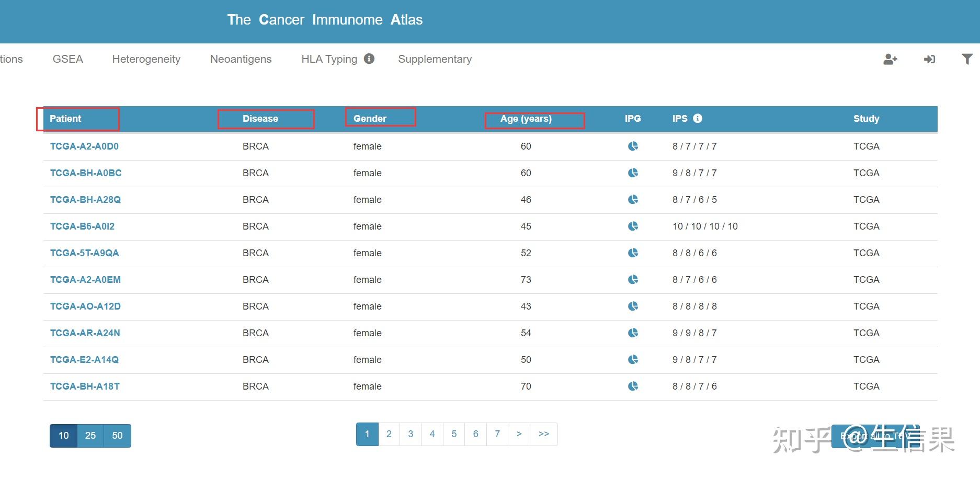Open IPG pie chart for TCGA-BH-A18T

click(633, 386)
